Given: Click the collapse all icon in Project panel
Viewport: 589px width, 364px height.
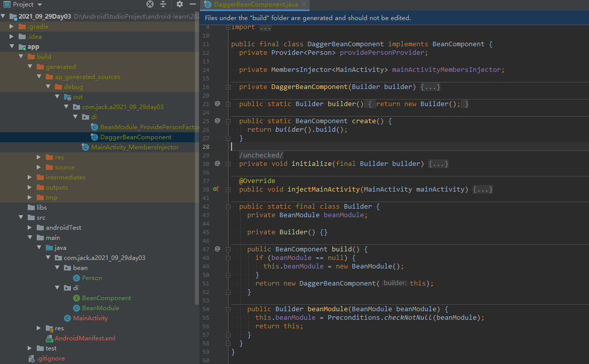Looking at the screenshot, I should point(163,4).
